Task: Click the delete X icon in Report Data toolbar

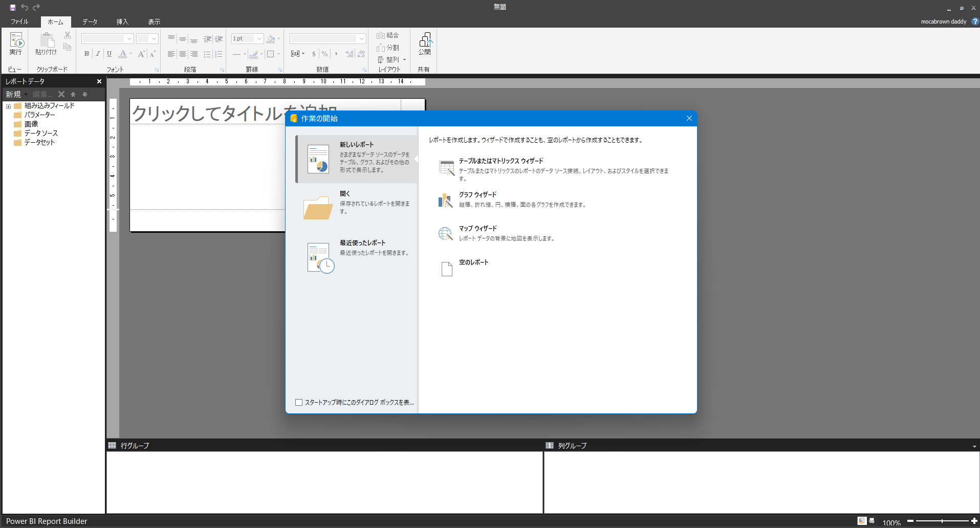Action: (61, 94)
